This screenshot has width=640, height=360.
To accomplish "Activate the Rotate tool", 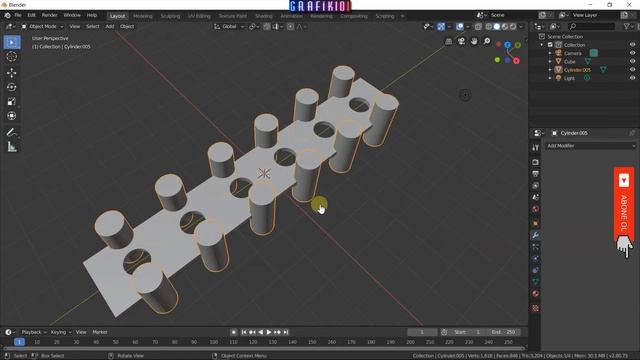I will (x=12, y=87).
